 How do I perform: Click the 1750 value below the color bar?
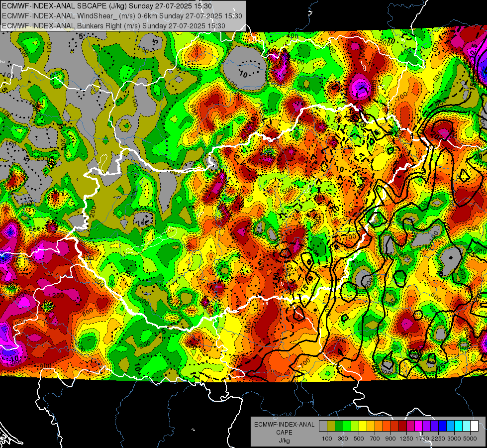point(423,439)
